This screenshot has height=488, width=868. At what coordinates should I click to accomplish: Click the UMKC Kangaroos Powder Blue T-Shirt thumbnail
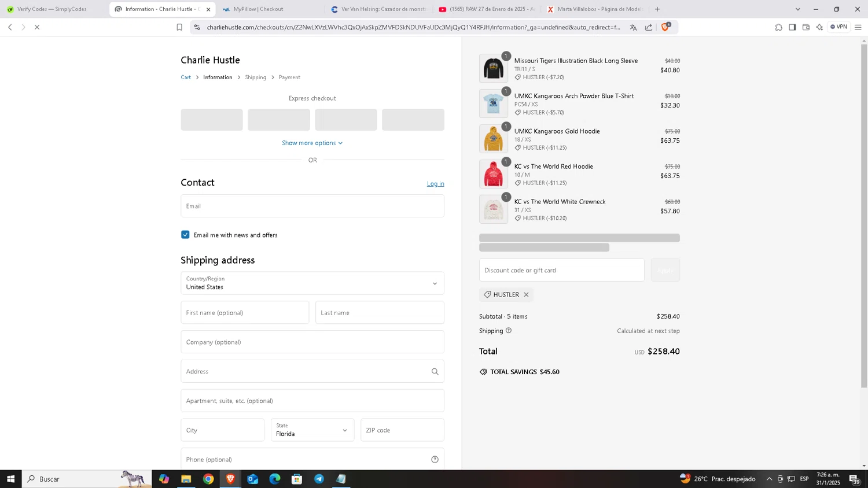click(x=494, y=103)
